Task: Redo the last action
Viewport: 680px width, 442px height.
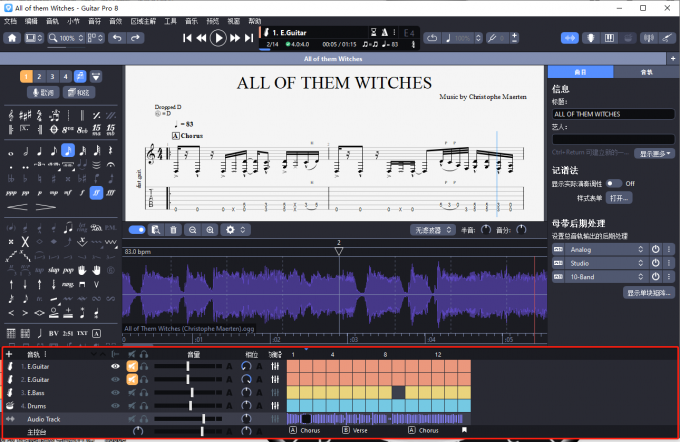Action: [135, 38]
